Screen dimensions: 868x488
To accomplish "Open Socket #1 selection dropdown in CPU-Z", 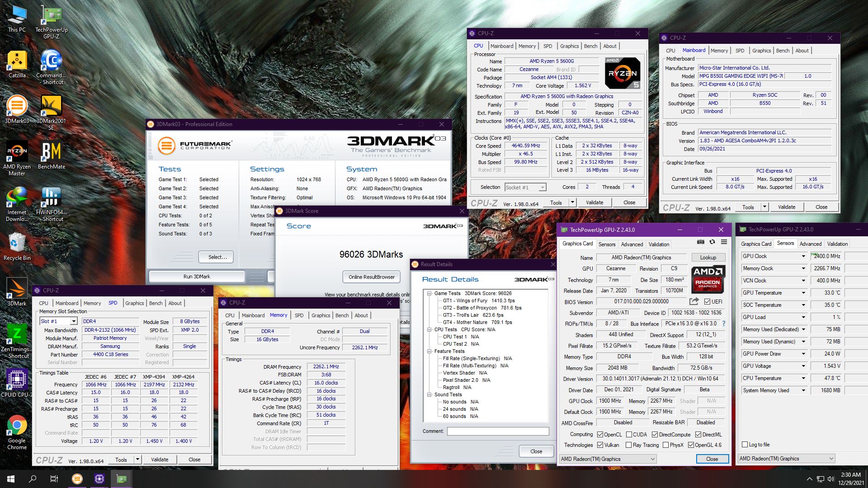I will (525, 187).
